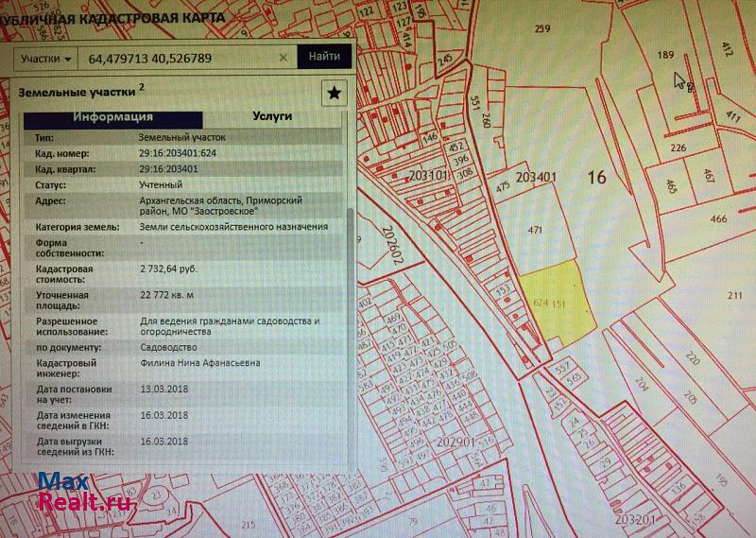Screen dimensions: 756x538
Task: Open the Участки search type dropdown
Action: click(x=46, y=58)
